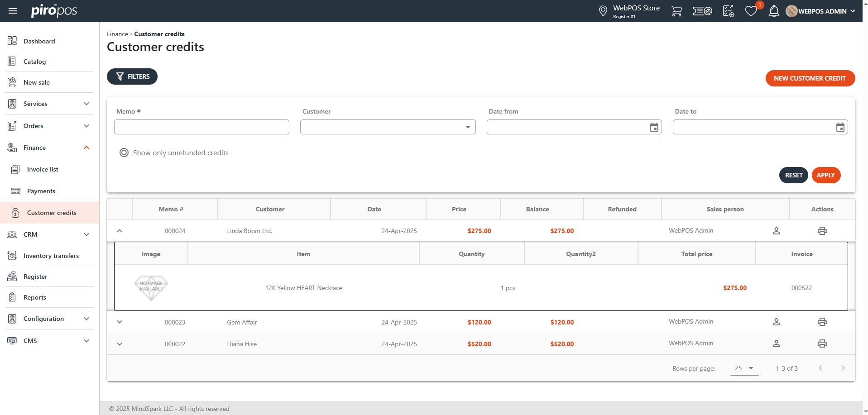868x415 pixels.
Task: Click NEW CUSTOMER CREDIT button
Action: 810,78
